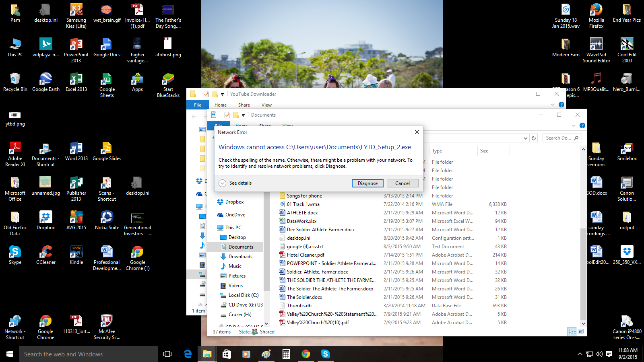
Task: Open File Explorer from the taskbar
Action: click(x=207, y=354)
